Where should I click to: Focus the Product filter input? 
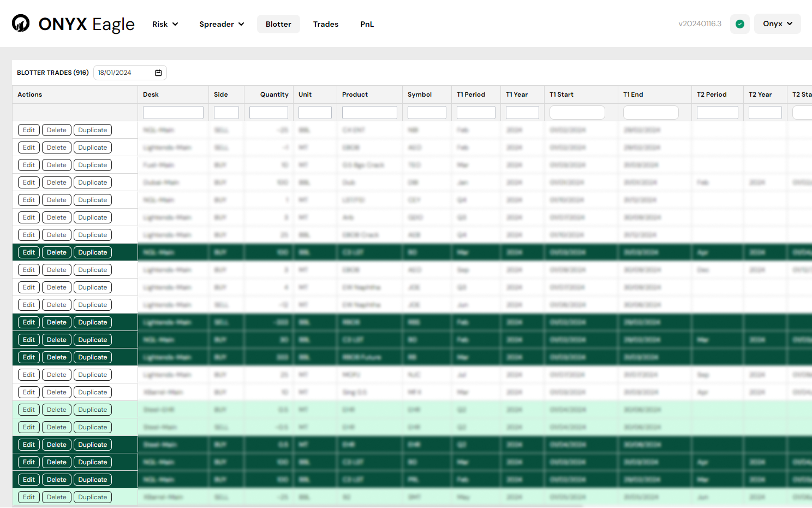[369, 113]
